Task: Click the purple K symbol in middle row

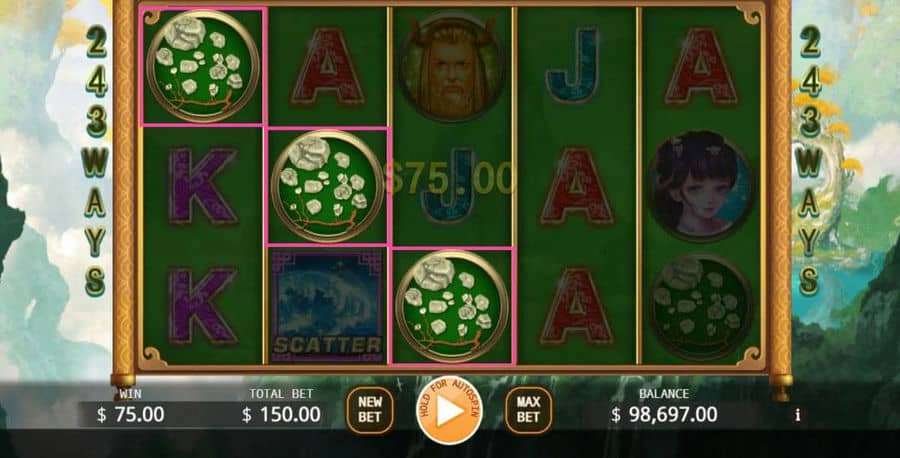Action: [x=202, y=186]
